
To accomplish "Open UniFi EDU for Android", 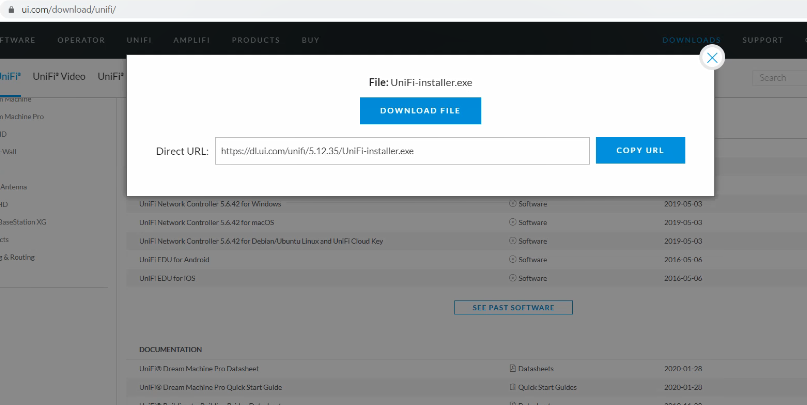I will click(174, 259).
